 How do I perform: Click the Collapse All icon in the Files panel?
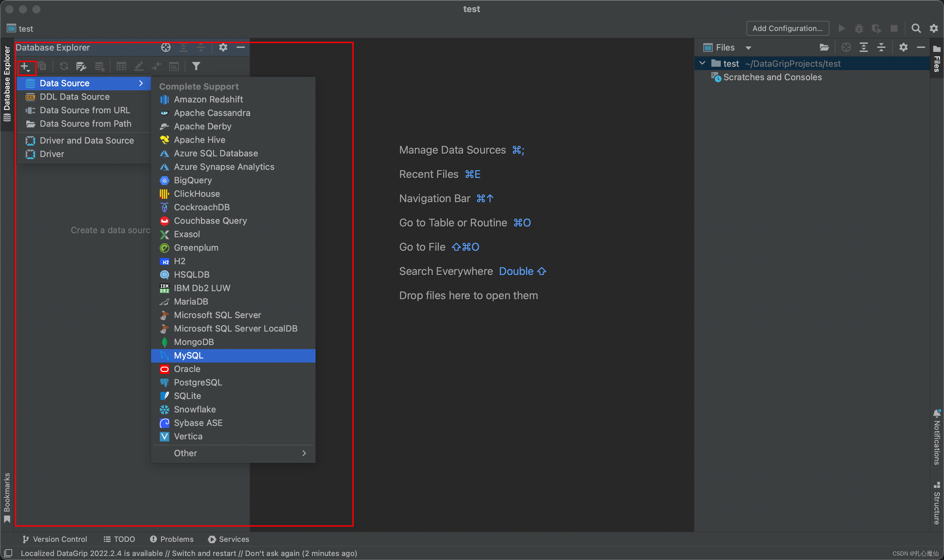pyautogui.click(x=881, y=48)
